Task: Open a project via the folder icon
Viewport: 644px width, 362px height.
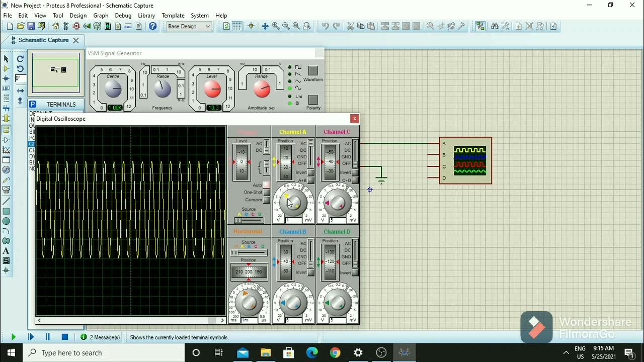Action: tap(20, 26)
